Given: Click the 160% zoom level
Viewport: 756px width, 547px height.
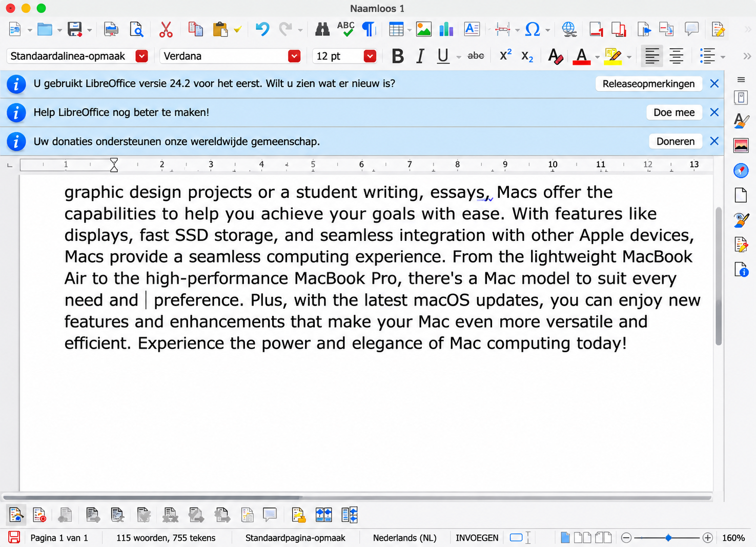Looking at the screenshot, I should click(x=733, y=538).
